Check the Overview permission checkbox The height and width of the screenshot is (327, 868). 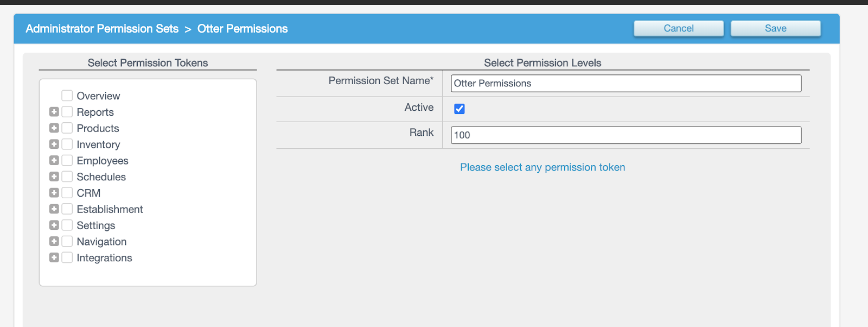point(67,96)
